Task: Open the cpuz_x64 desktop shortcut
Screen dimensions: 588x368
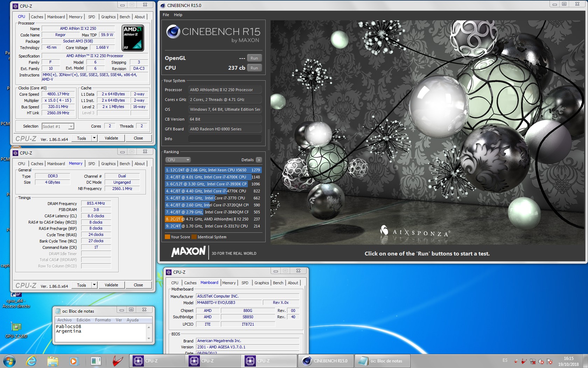Action: click(16, 300)
